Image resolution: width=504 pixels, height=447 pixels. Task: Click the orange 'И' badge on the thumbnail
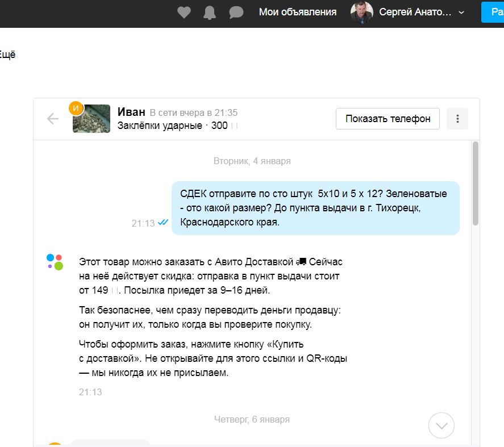click(76, 108)
